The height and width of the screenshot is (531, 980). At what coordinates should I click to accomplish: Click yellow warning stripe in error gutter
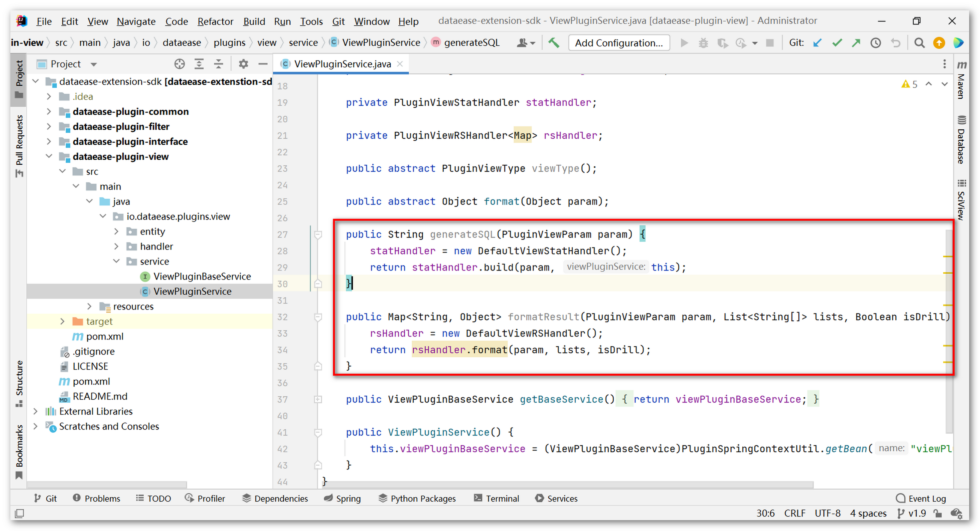click(947, 257)
